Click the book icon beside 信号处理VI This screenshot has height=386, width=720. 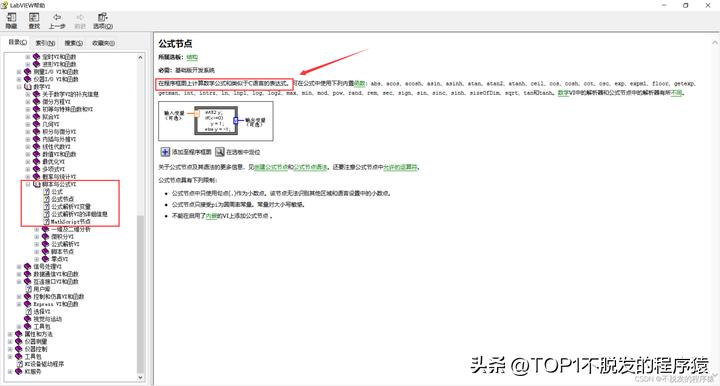28,266
